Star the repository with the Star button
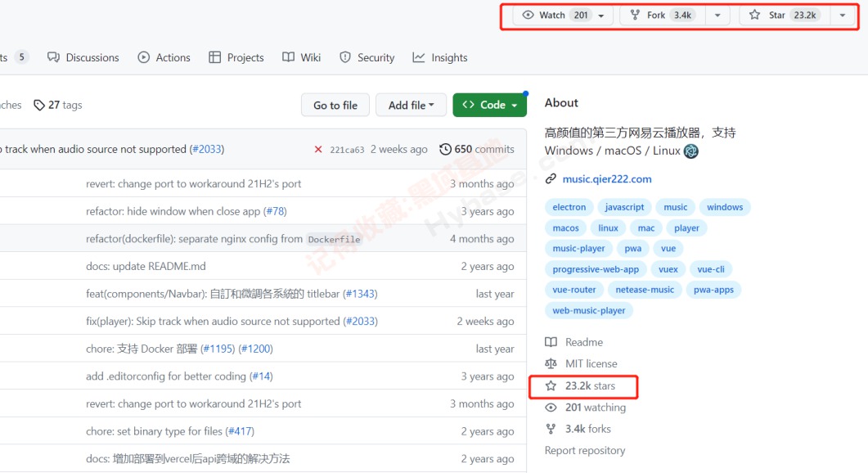This screenshot has height=473, width=868. click(785, 15)
